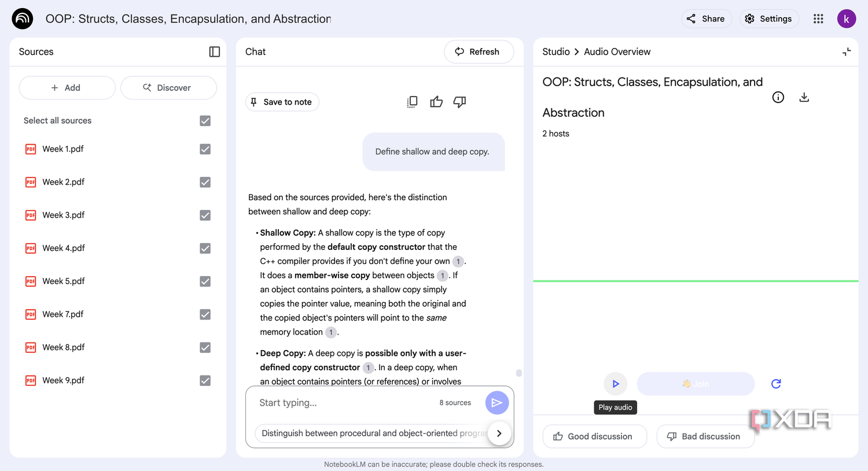Click the NotebookLM logo icon
The image size is (868, 471).
click(23, 19)
